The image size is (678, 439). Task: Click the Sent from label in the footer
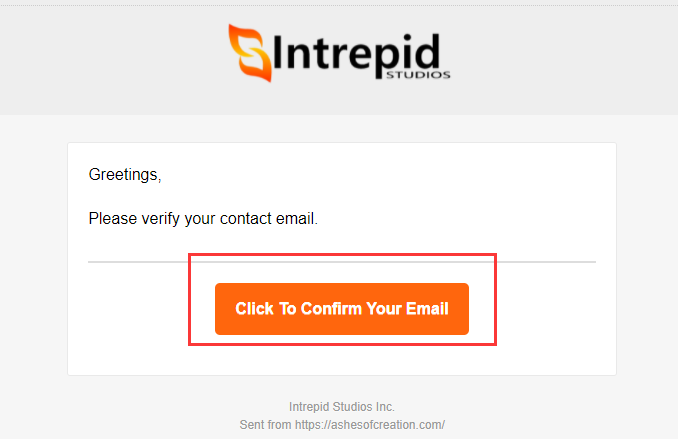click(x=265, y=425)
